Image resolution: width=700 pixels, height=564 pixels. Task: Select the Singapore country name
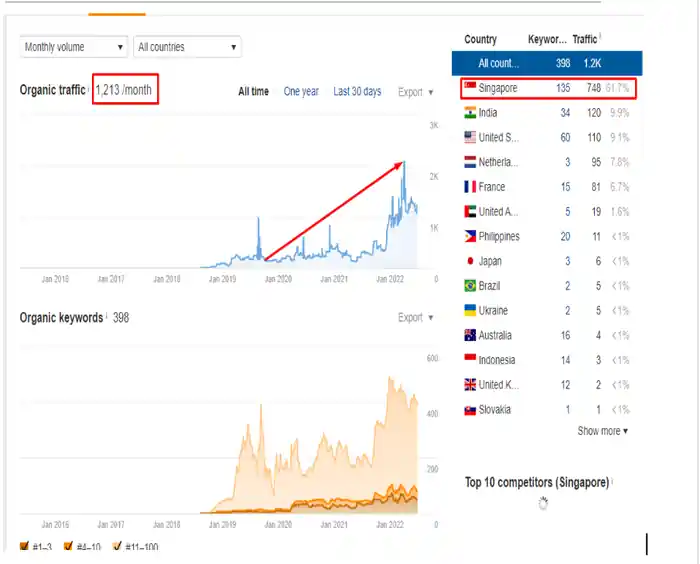(498, 88)
